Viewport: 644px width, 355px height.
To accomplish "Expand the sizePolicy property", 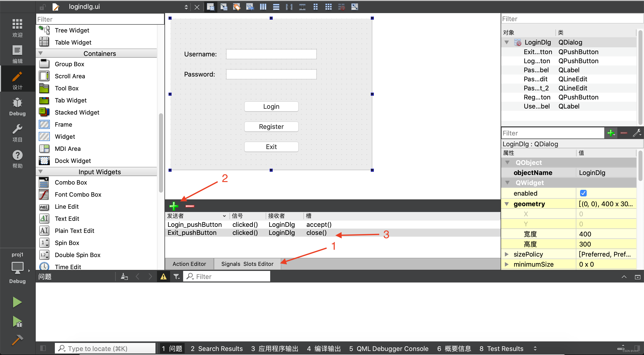I will (x=507, y=254).
